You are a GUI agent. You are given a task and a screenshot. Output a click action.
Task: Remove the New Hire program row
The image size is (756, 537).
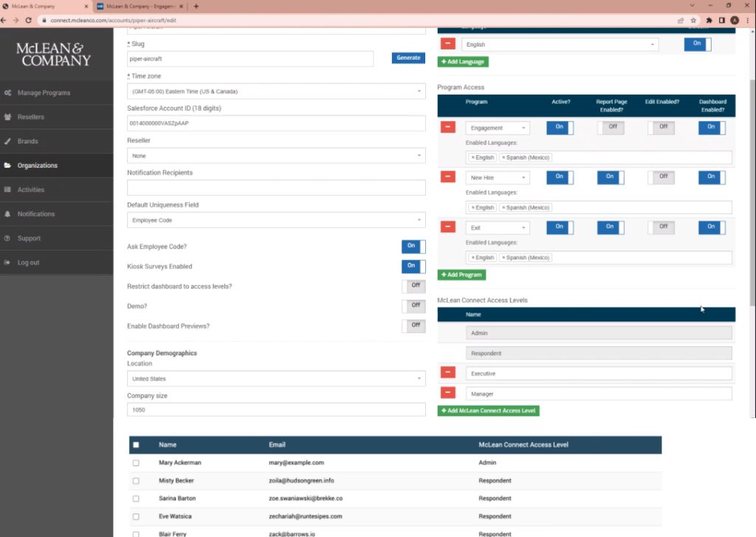pos(447,177)
